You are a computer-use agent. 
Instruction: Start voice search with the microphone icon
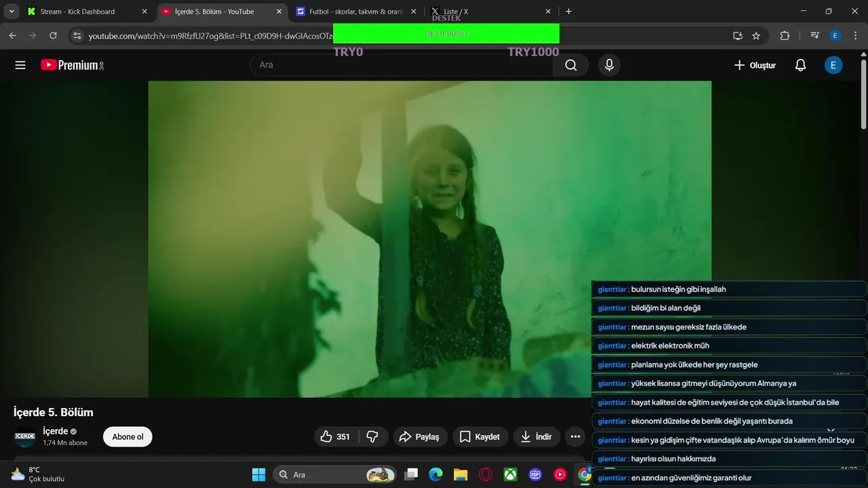[x=609, y=65]
